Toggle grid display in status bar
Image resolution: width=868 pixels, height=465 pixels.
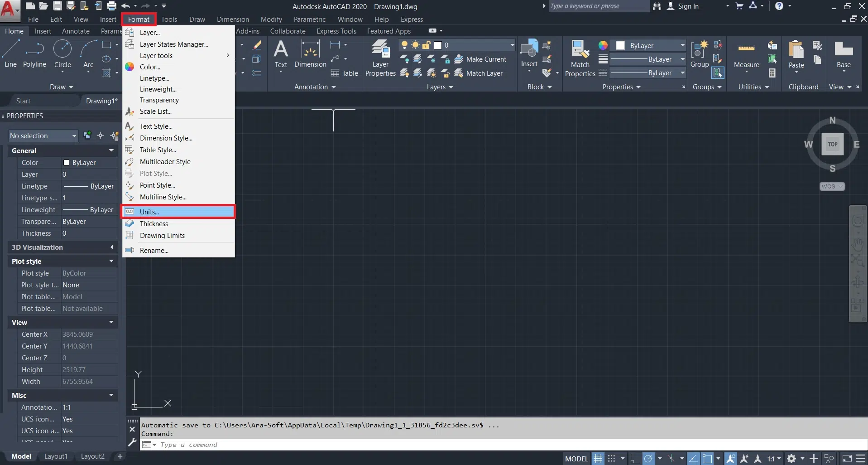tap(598, 459)
